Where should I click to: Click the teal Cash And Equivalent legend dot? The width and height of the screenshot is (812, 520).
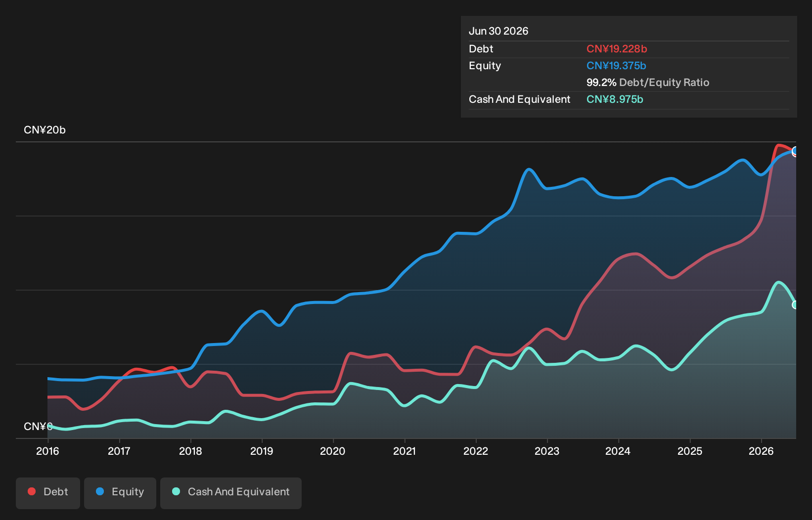click(x=176, y=491)
